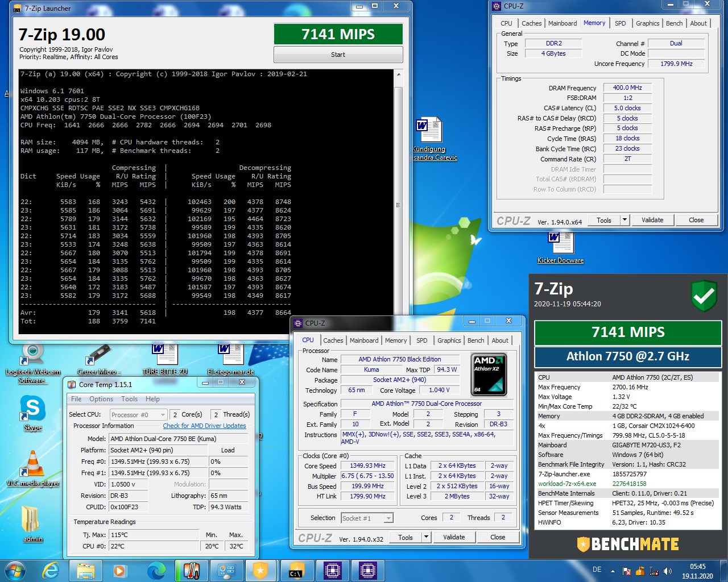Click Validate in lower CPU-Z CPU window

click(454, 537)
